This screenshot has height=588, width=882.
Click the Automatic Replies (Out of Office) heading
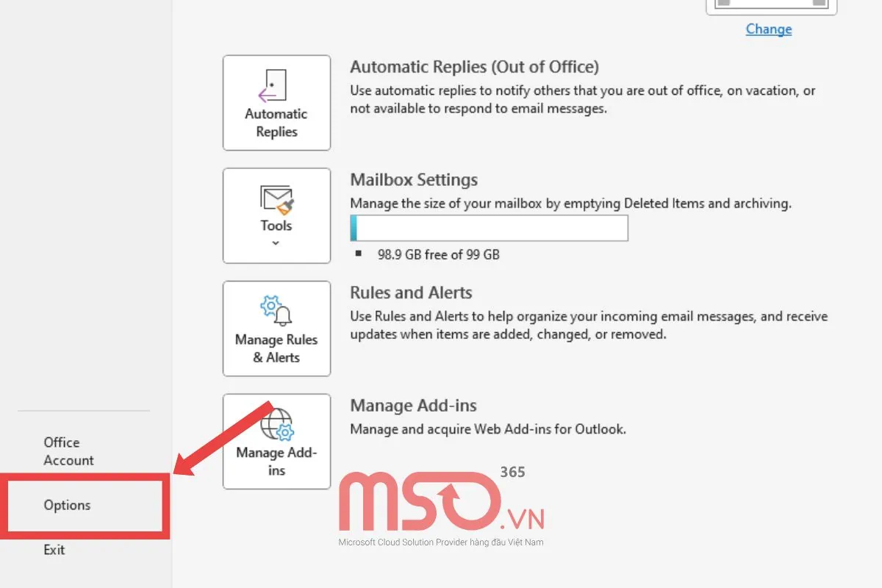[x=474, y=67]
